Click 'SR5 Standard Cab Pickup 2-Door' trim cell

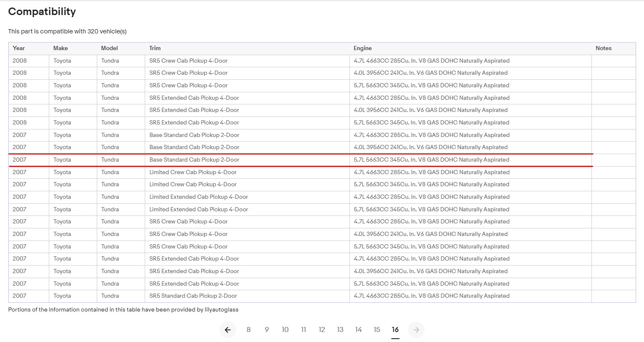click(247, 296)
